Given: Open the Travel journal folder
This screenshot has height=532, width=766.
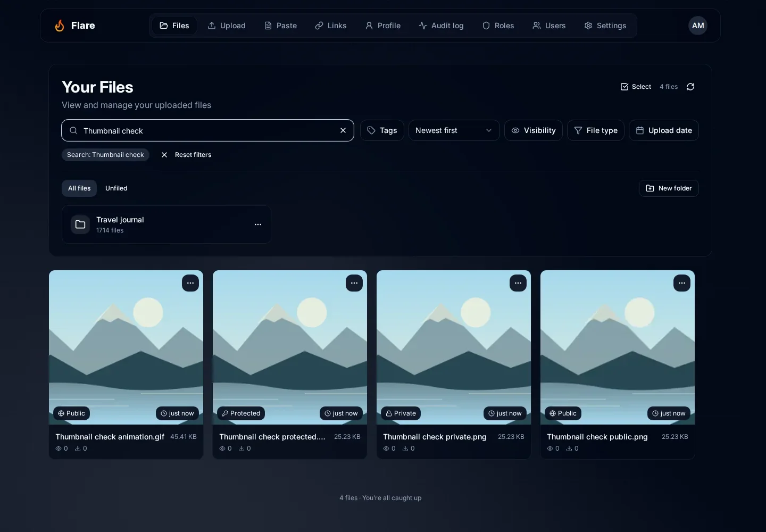Looking at the screenshot, I should click(x=166, y=225).
